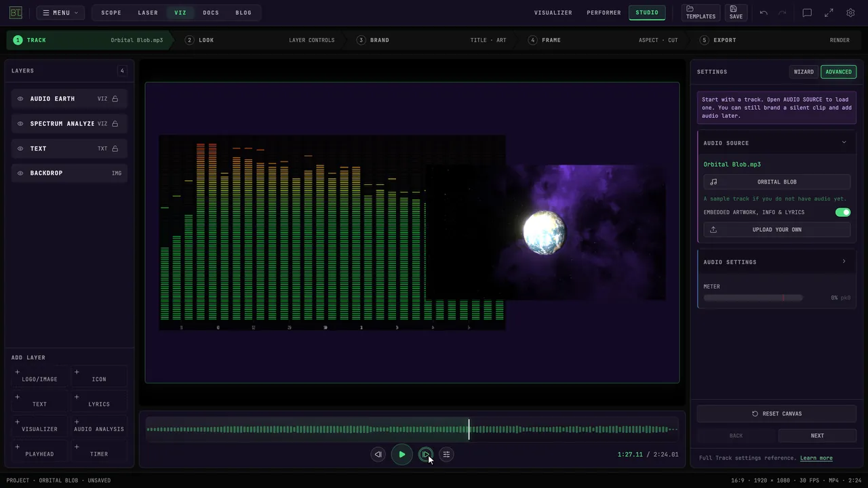Switch to the Scope tab

[111, 13]
